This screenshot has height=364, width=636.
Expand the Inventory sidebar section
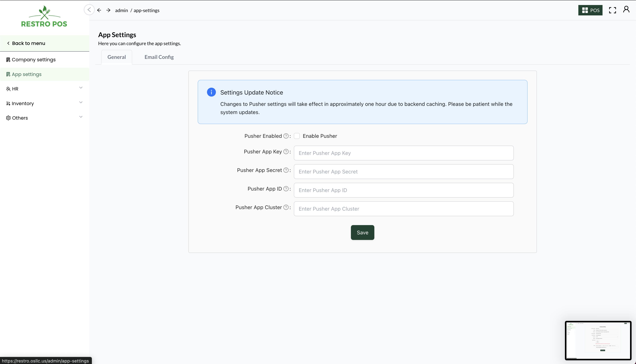pos(45,103)
